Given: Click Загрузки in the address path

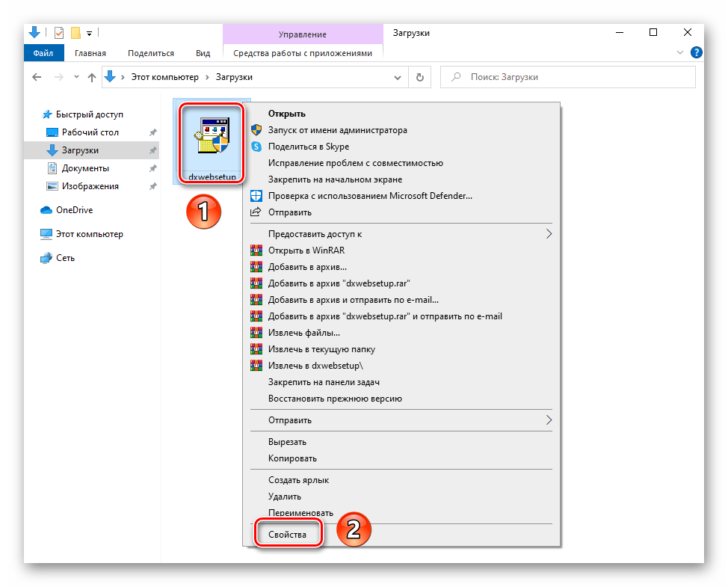Looking at the screenshot, I should pyautogui.click(x=234, y=77).
